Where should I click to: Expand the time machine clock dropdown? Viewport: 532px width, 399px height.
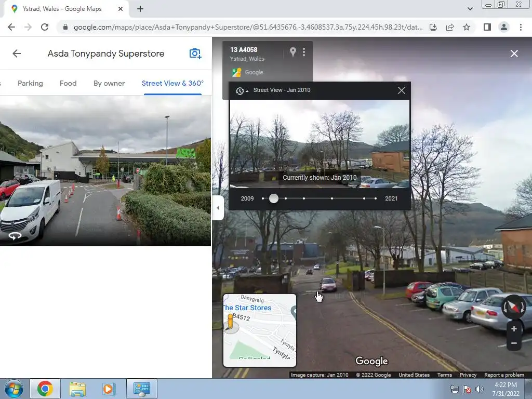pos(242,90)
